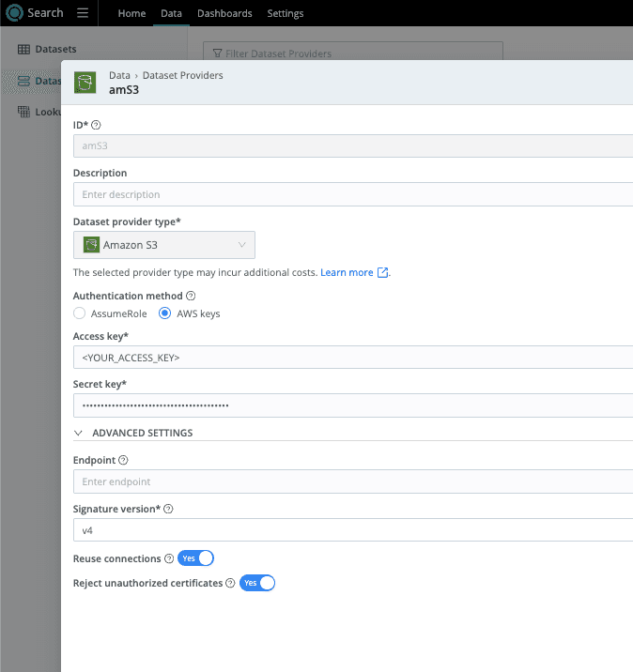
Task: Click the Datasets table icon in sidebar
Action: coord(24,49)
